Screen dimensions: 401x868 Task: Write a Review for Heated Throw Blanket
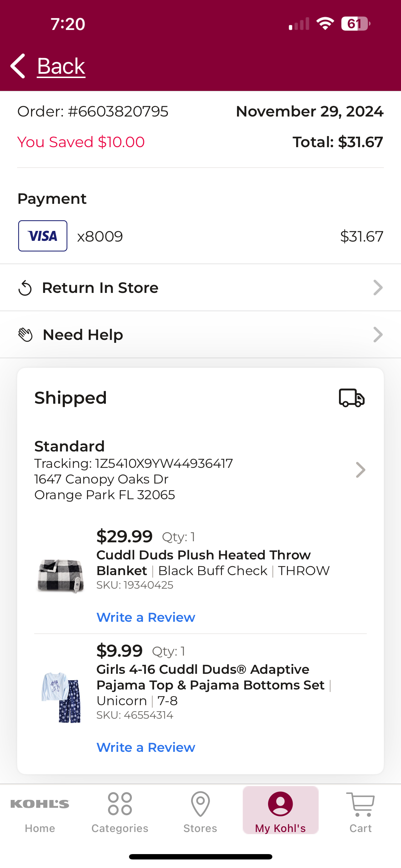click(146, 617)
